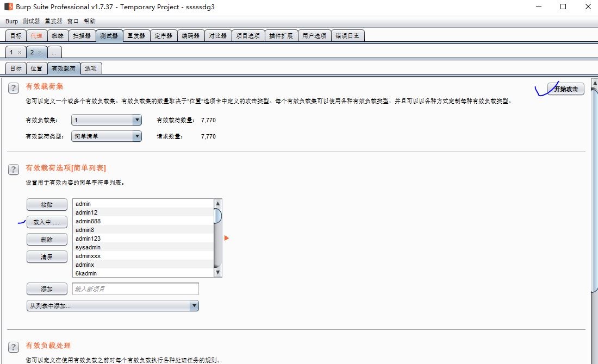Switch to the 重发器 main tab
This screenshot has width=598, height=364.
[136, 35]
